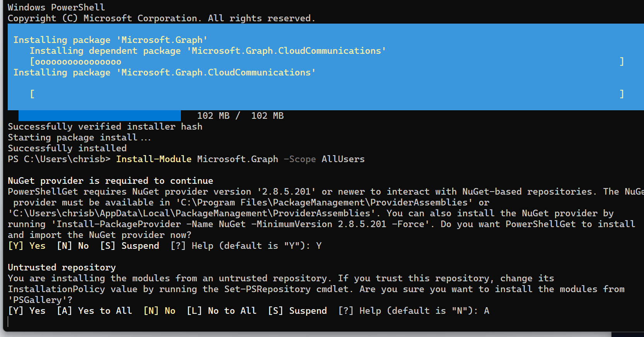Screen dimensions: 644x337
Task: Click the 'Install-Module' command text
Action: (154, 159)
